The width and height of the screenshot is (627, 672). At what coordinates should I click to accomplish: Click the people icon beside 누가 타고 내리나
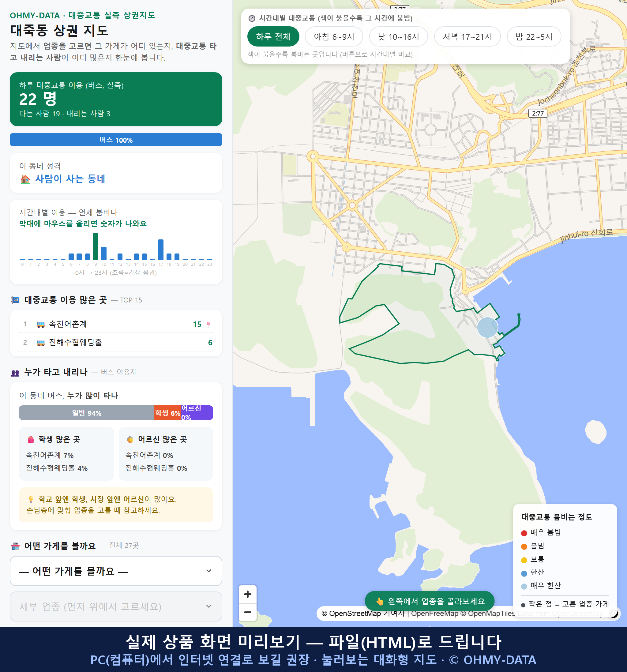(x=15, y=373)
